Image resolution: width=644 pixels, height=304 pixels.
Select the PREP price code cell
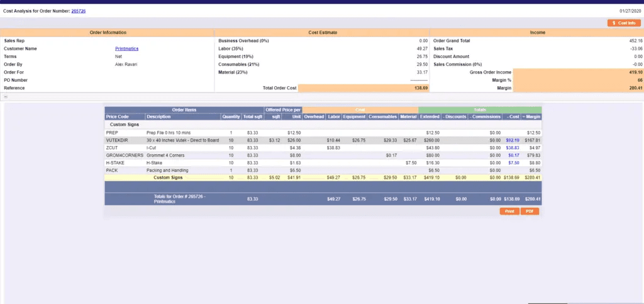(112, 133)
